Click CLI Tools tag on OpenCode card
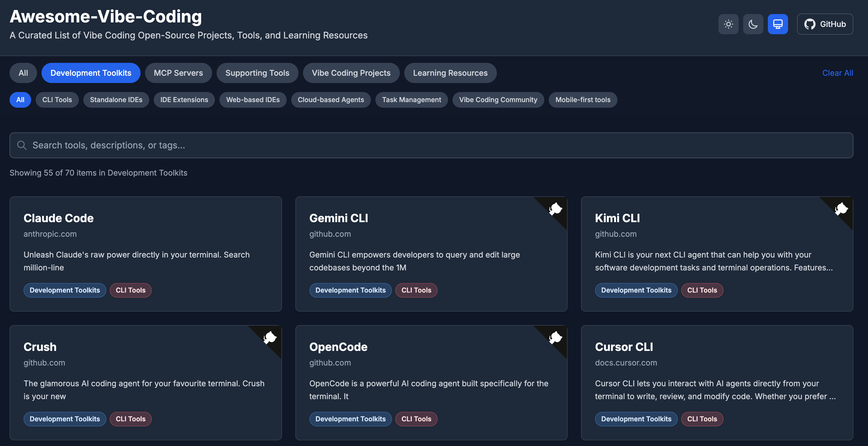The width and height of the screenshot is (868, 446). 417,419
